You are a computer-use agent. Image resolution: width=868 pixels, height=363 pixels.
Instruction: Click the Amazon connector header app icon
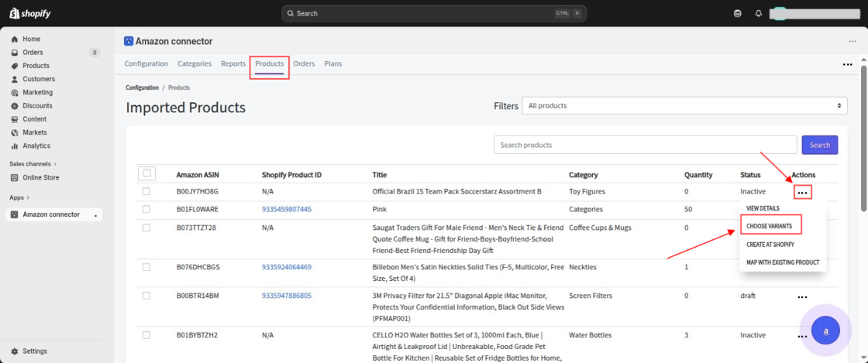(129, 42)
